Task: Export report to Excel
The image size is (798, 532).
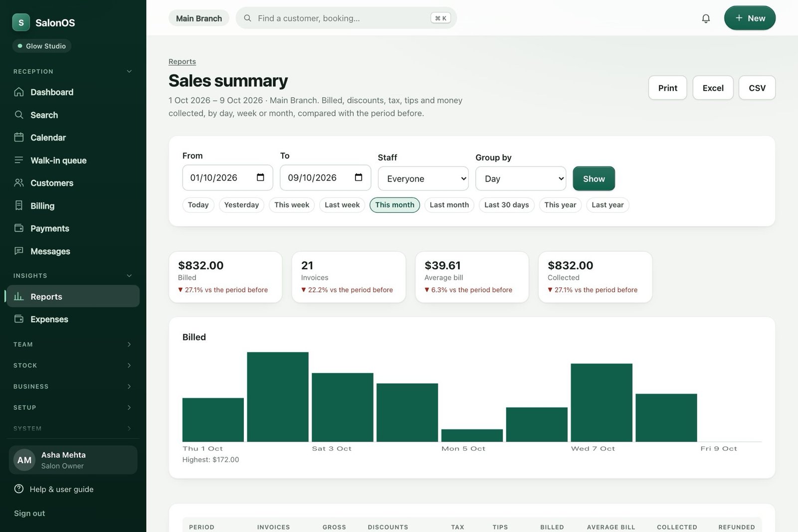Action: click(713, 88)
